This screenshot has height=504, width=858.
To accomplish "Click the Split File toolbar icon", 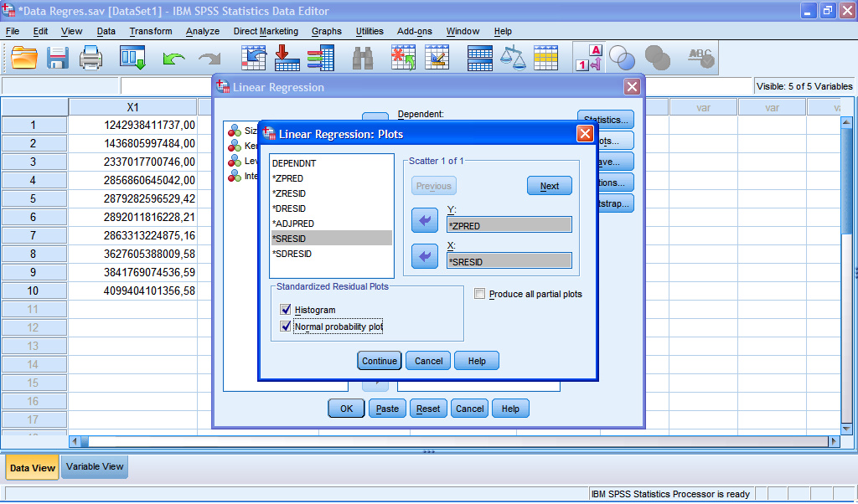I will click(480, 59).
